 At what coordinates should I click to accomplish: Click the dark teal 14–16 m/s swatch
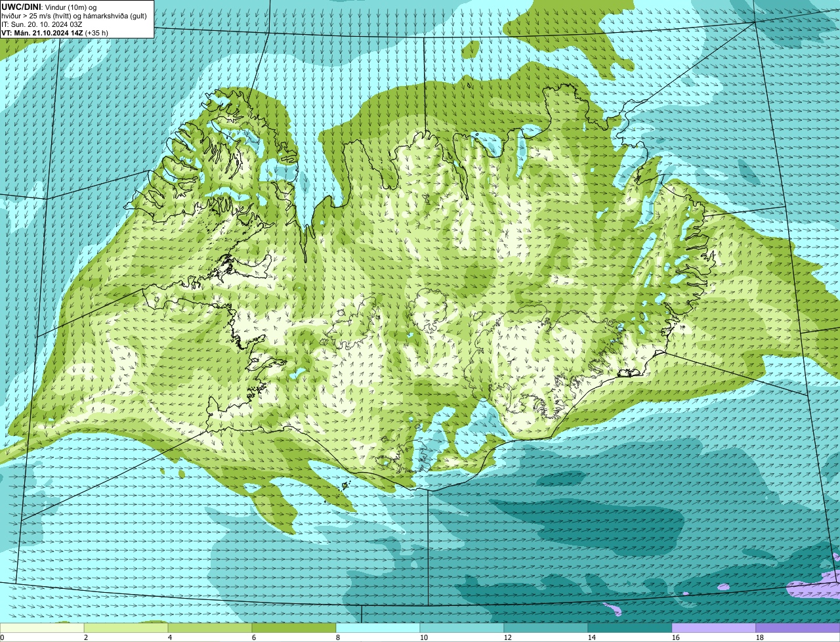click(x=630, y=628)
